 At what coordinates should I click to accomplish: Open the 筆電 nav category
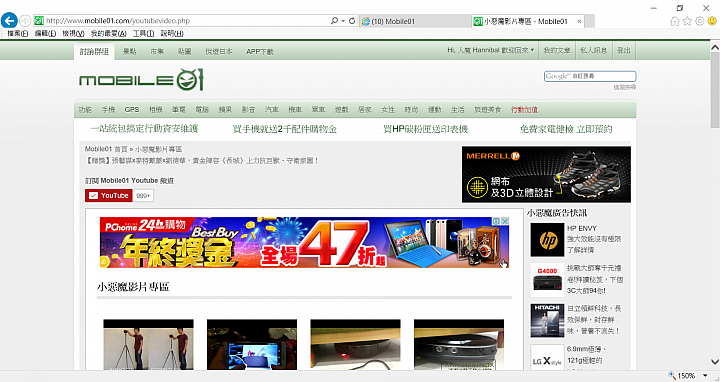click(179, 110)
